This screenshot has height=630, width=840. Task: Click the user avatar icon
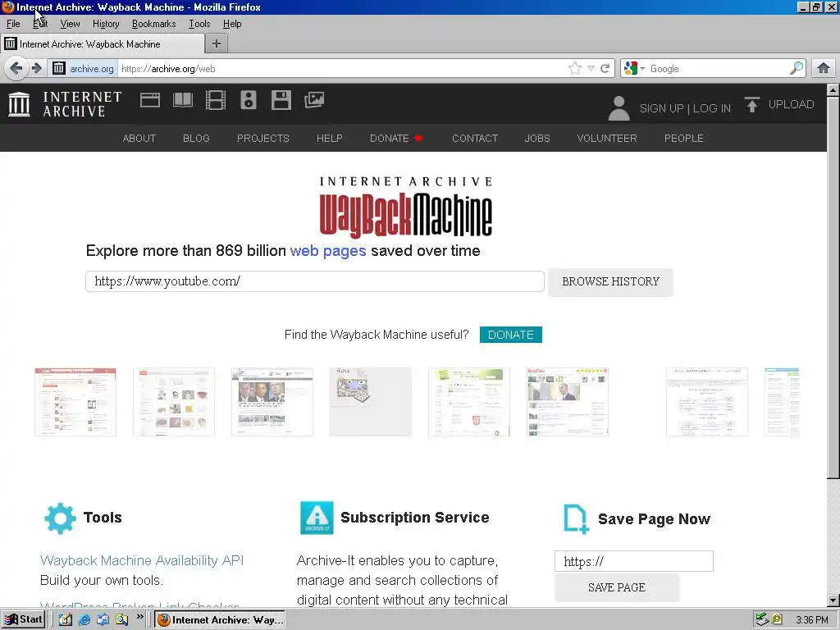pyautogui.click(x=619, y=108)
